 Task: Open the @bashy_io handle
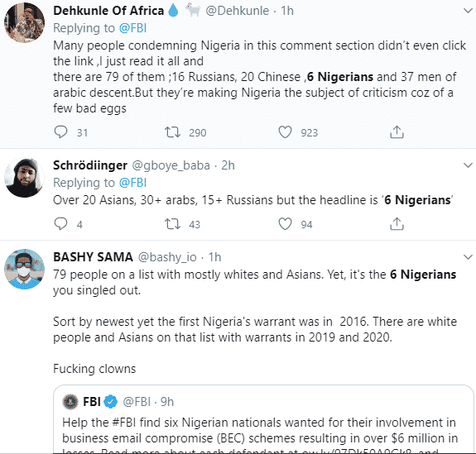coord(167,257)
